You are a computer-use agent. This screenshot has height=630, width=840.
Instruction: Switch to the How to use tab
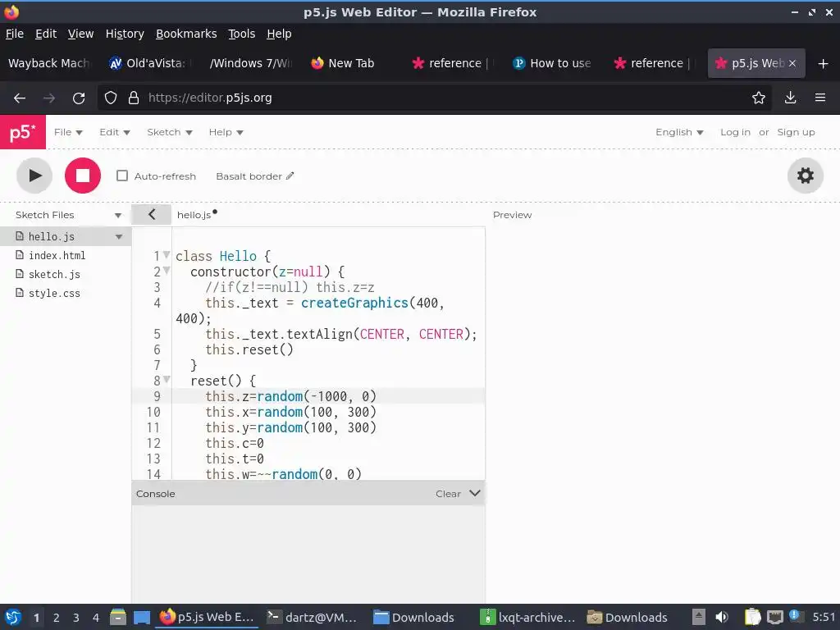pyautogui.click(x=552, y=63)
